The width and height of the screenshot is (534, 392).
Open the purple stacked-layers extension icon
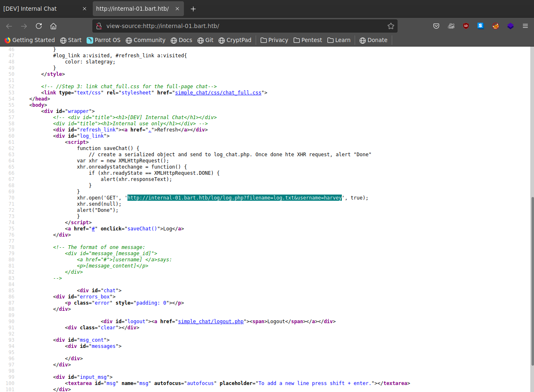click(x=510, y=26)
